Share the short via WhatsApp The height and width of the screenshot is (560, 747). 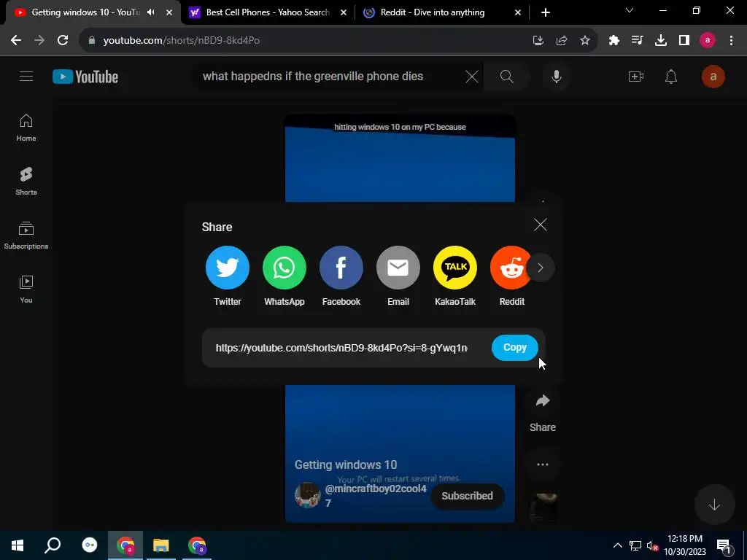pos(285,268)
